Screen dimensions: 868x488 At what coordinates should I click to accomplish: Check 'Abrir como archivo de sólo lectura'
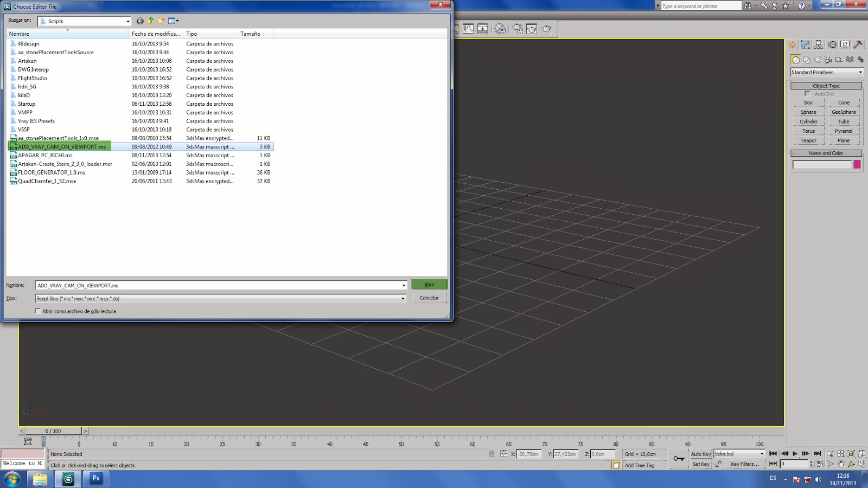click(37, 311)
